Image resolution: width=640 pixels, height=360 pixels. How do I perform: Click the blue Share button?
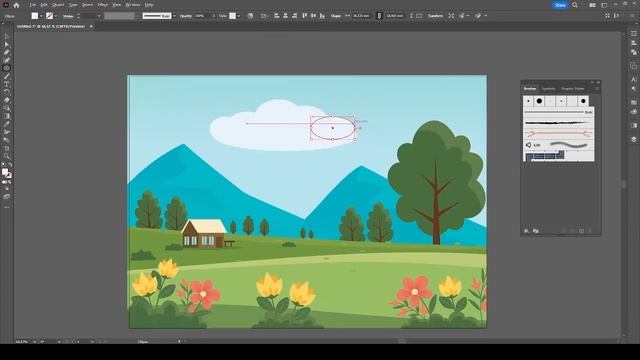pyautogui.click(x=560, y=5)
